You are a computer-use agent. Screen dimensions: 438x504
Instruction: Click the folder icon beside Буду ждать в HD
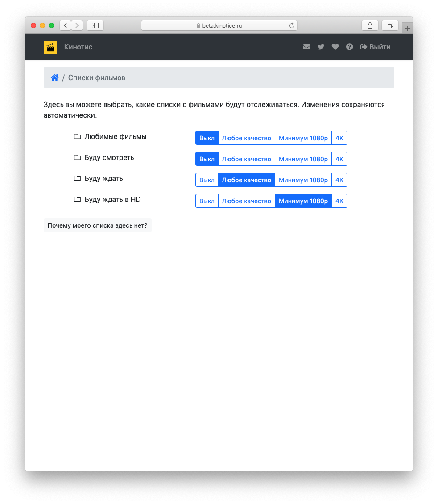click(x=77, y=199)
